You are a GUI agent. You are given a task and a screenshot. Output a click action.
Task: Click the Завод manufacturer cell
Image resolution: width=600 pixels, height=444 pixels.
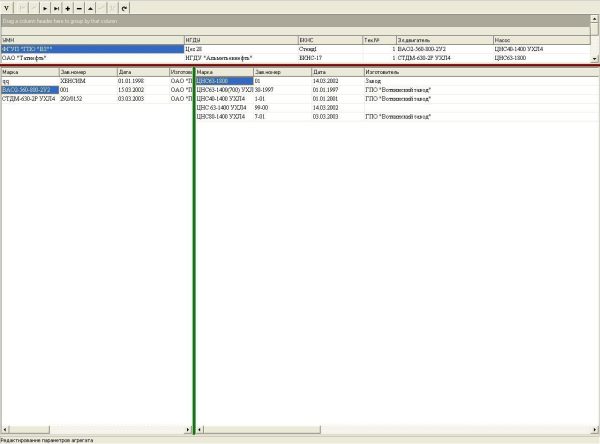click(x=481, y=81)
